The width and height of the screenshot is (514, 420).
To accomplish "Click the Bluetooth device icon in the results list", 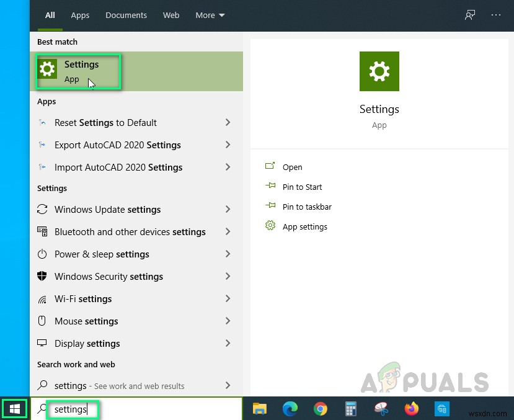I will pos(42,231).
